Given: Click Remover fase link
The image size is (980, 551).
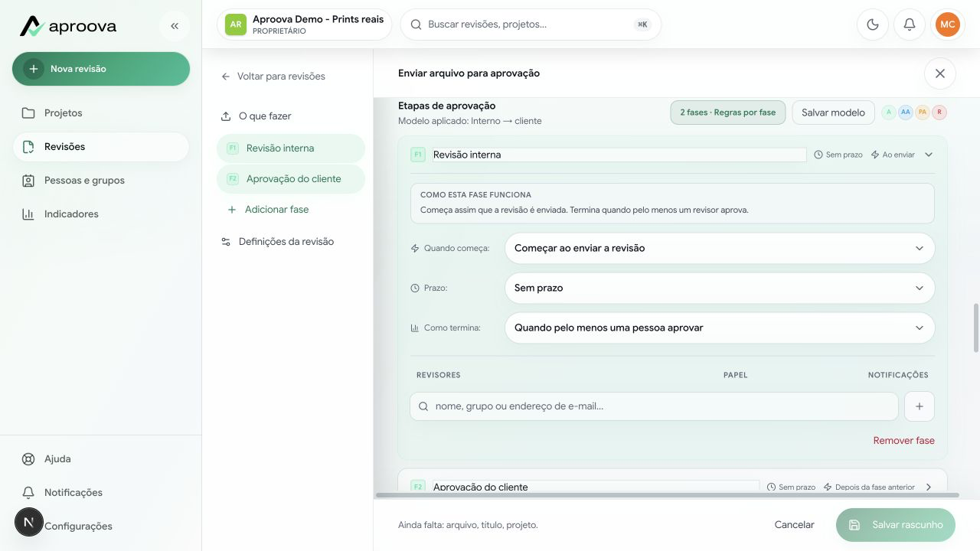Looking at the screenshot, I should click(x=904, y=441).
